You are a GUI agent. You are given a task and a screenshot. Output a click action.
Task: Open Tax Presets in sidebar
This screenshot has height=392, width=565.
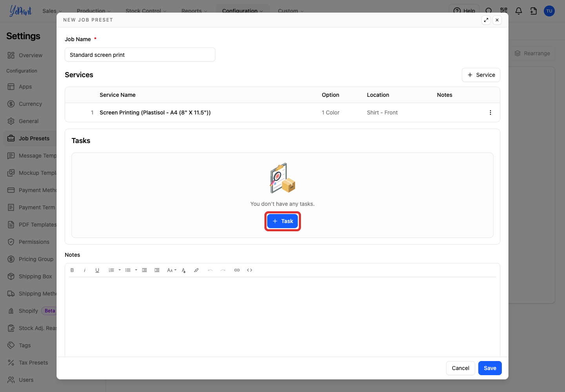point(30,363)
